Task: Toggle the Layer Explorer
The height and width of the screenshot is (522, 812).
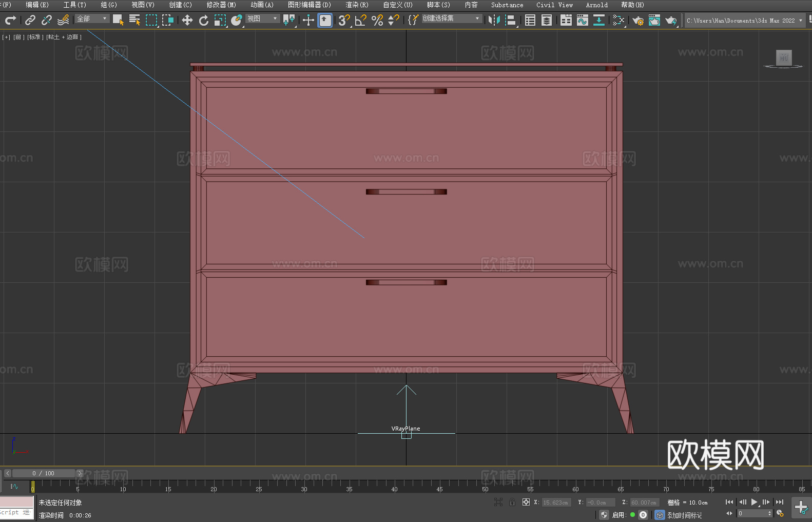Action: 547,20
